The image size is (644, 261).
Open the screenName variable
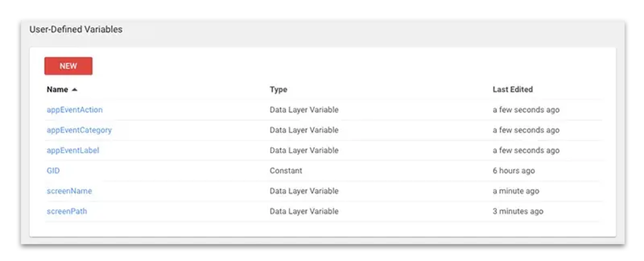[x=69, y=191]
